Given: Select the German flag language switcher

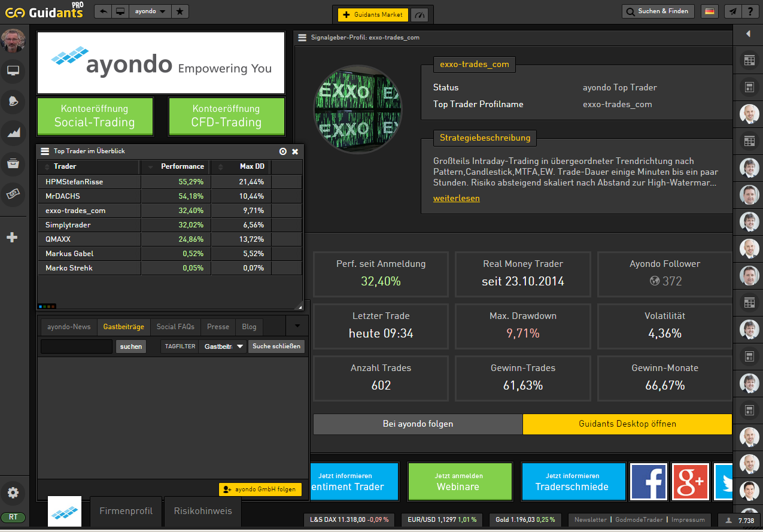Looking at the screenshot, I should click(x=709, y=11).
